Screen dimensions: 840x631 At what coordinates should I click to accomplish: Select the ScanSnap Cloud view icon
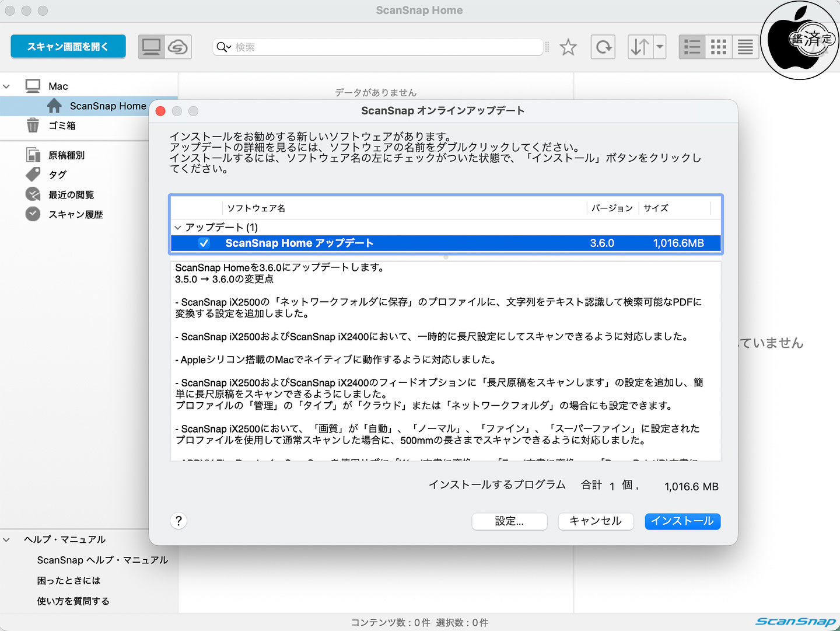point(178,47)
